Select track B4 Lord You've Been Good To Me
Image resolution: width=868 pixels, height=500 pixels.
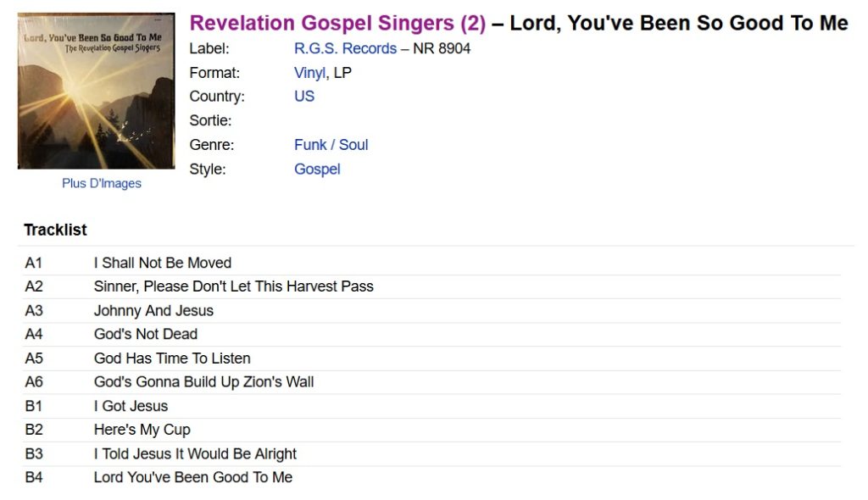coord(431,477)
